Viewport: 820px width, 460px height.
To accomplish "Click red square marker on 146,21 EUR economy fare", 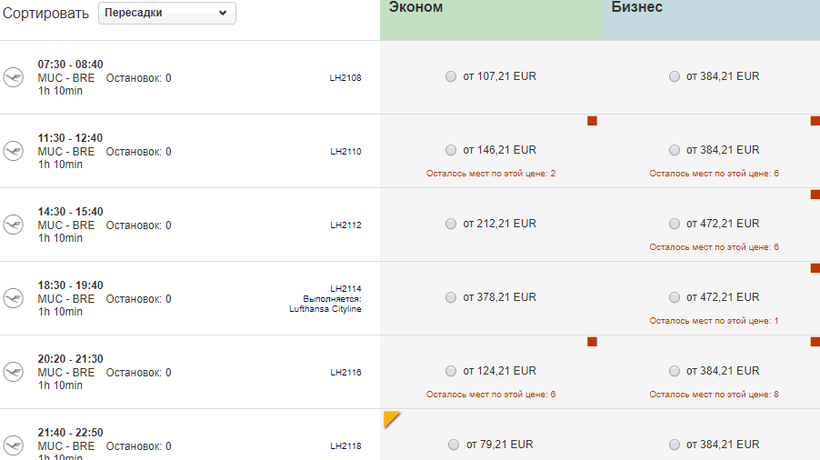I will 592,121.
